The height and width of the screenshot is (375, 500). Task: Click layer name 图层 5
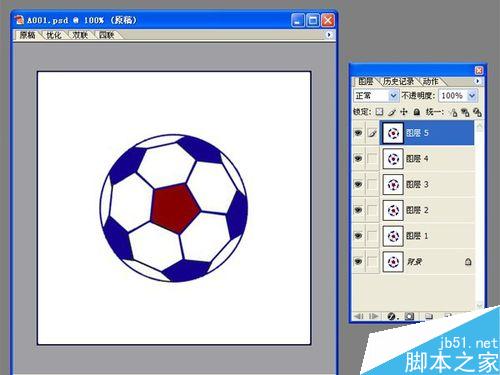[x=417, y=133]
